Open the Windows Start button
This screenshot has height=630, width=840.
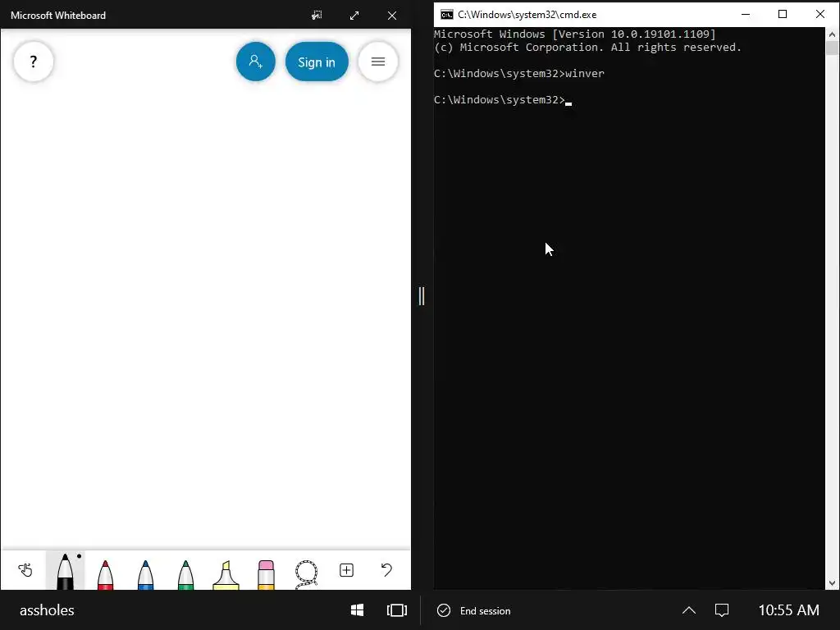358,610
